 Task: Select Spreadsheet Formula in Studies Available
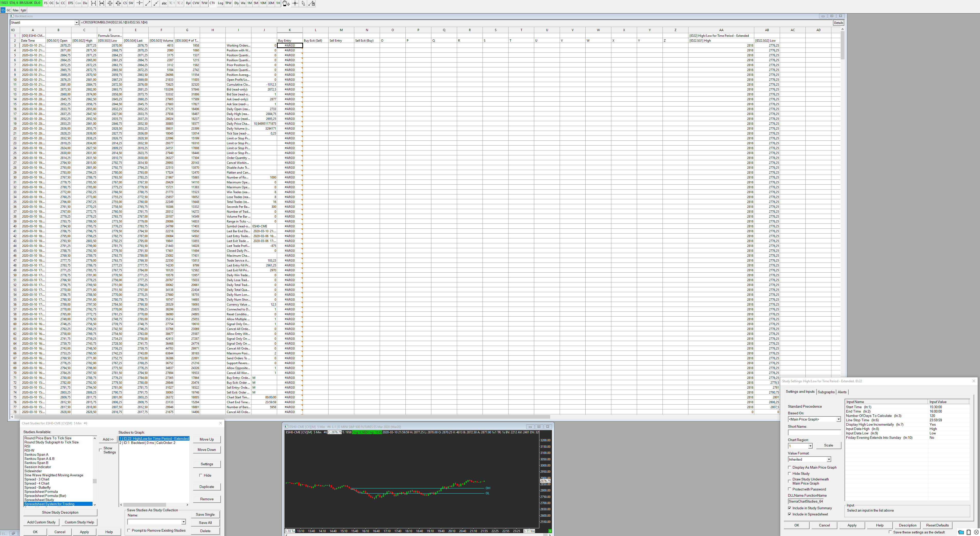pyautogui.click(x=41, y=492)
